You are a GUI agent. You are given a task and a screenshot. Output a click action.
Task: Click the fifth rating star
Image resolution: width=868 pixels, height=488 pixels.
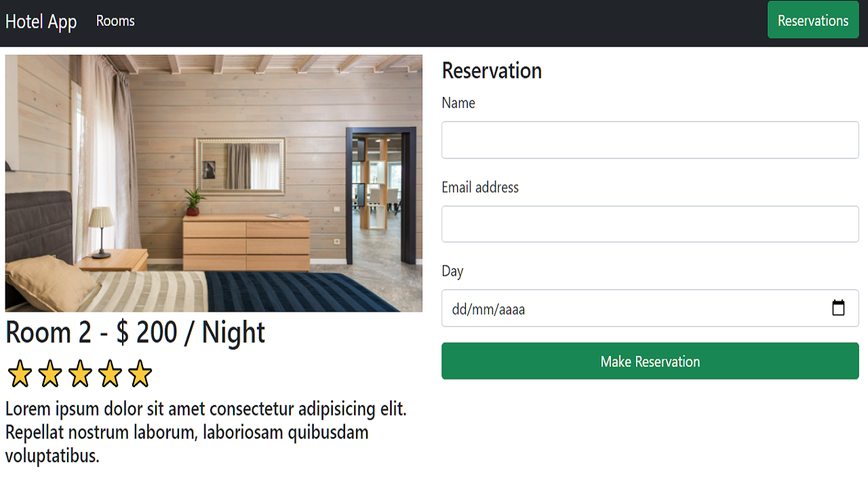140,374
